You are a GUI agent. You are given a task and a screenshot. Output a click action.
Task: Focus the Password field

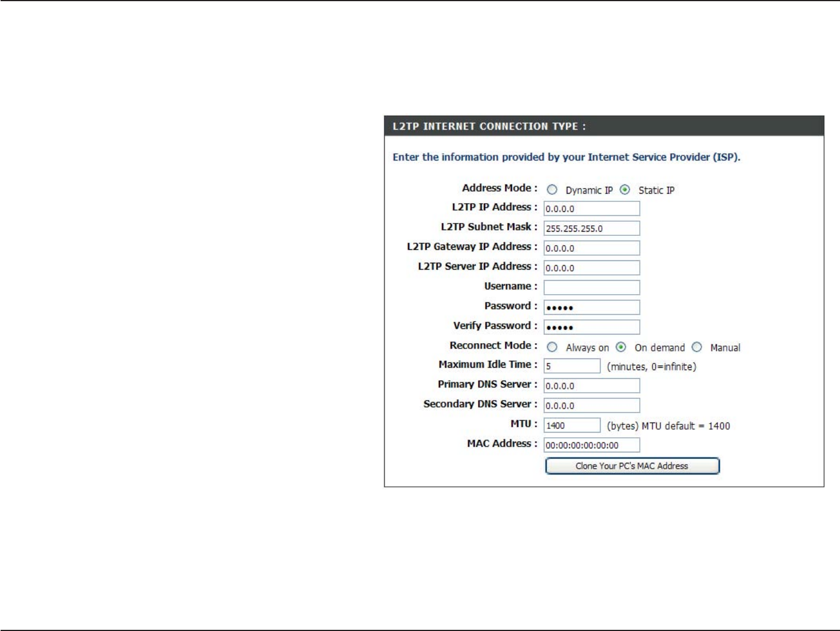(x=592, y=308)
